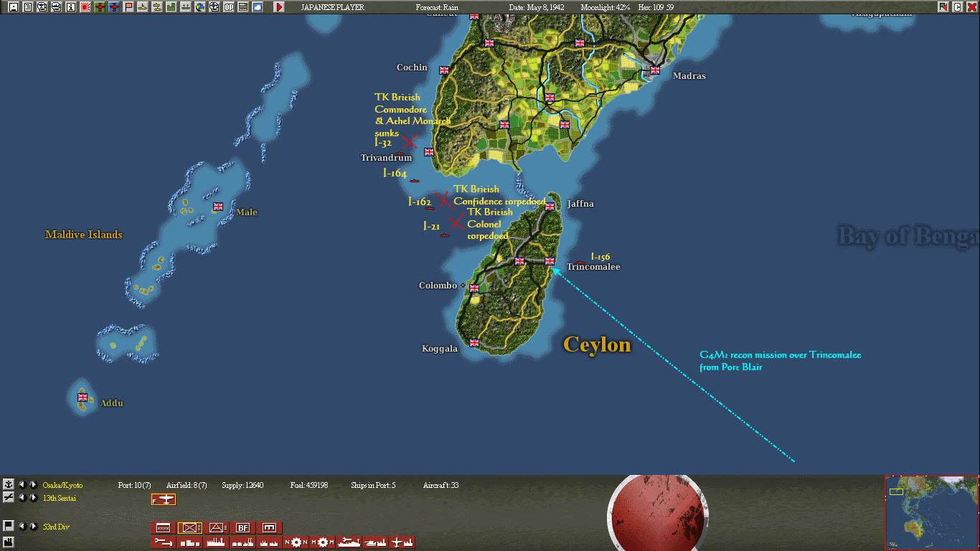
Task: Select the Colombo base flag
Action: pos(473,288)
